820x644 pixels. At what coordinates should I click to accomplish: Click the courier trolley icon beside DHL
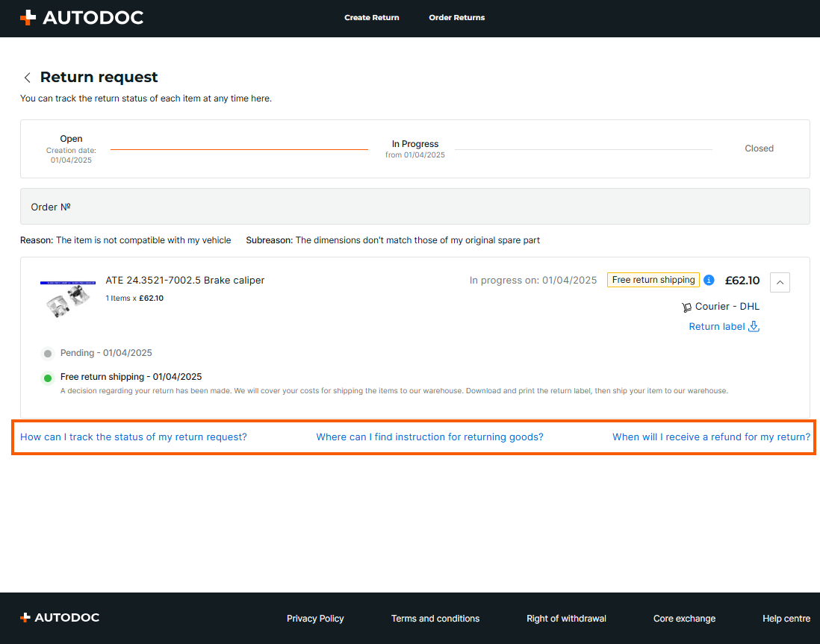click(686, 307)
